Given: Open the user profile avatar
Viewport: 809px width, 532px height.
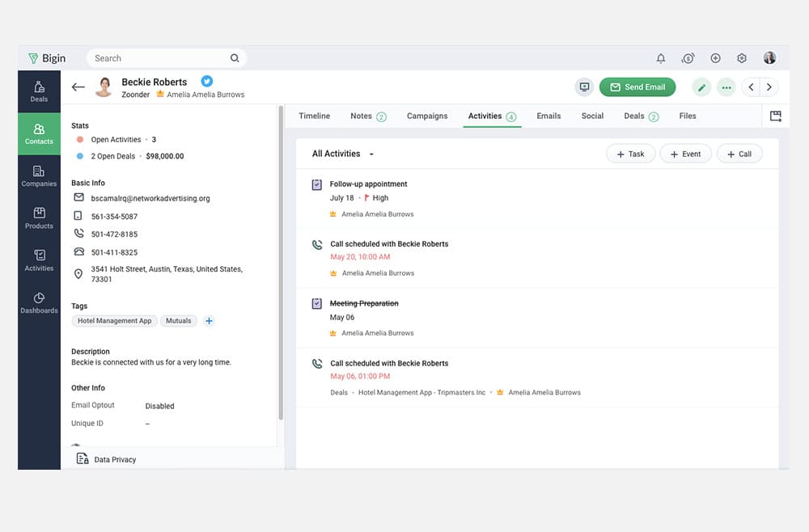Looking at the screenshot, I should [769, 57].
